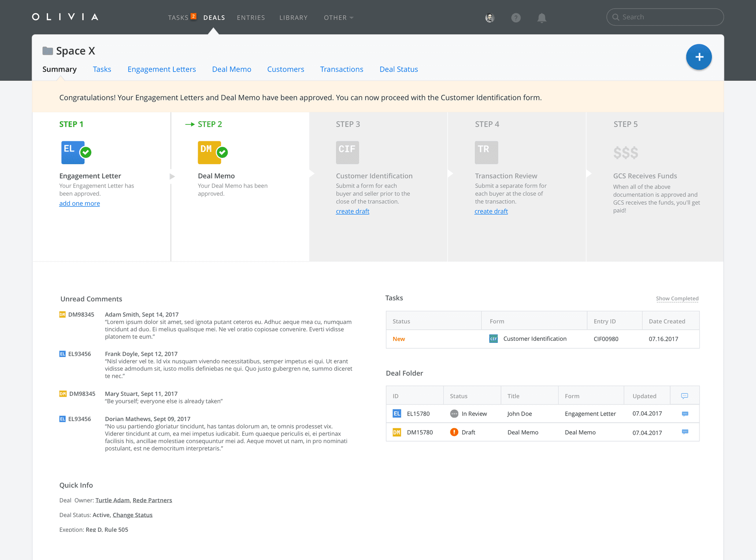Click the TR Transaction Review step icon

(x=486, y=152)
